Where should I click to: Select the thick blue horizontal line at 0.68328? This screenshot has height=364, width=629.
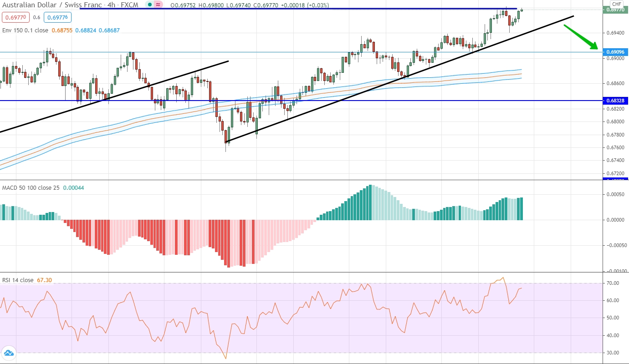tap(301, 101)
